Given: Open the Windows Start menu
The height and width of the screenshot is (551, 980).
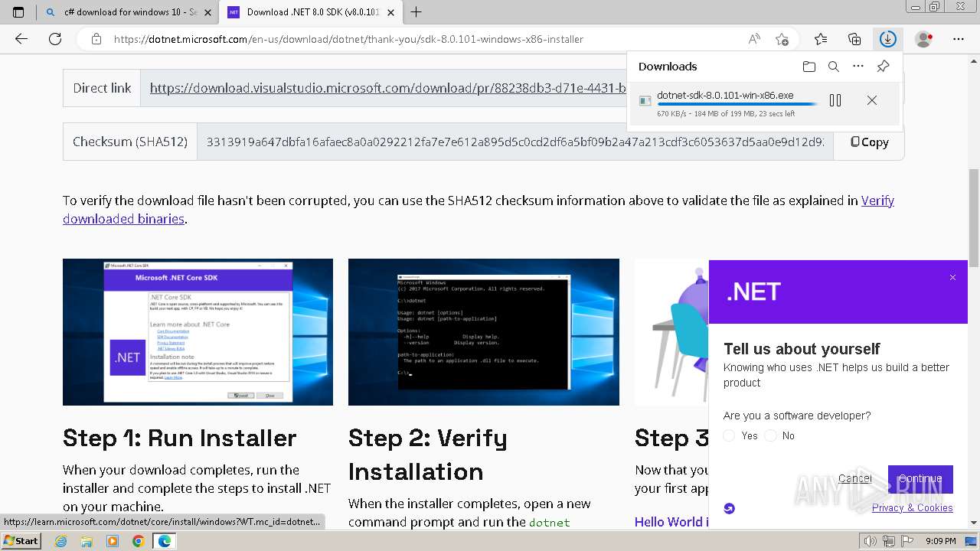Looking at the screenshot, I should (x=21, y=540).
